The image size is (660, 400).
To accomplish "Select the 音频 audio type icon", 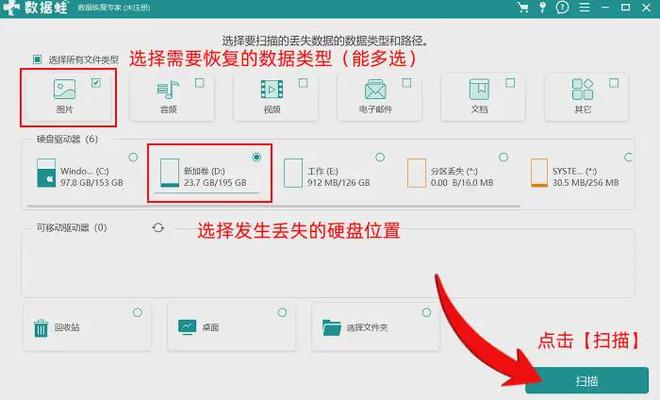I will click(167, 90).
